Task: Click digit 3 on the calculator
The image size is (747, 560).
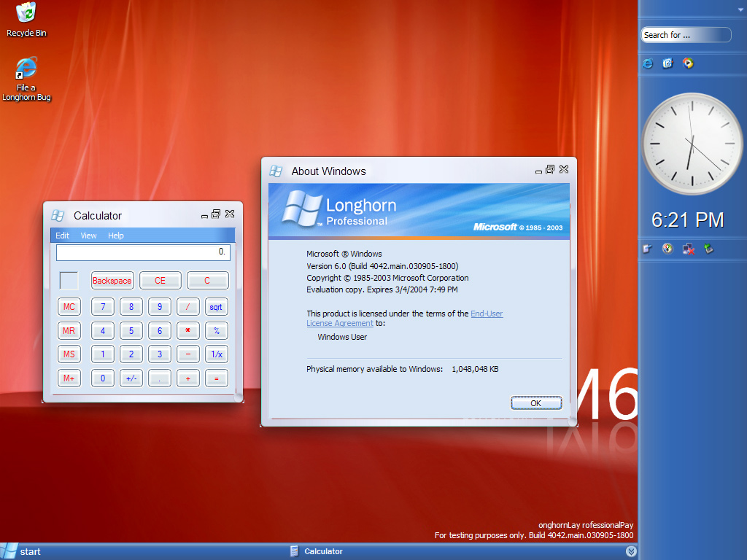Action: click(x=160, y=354)
